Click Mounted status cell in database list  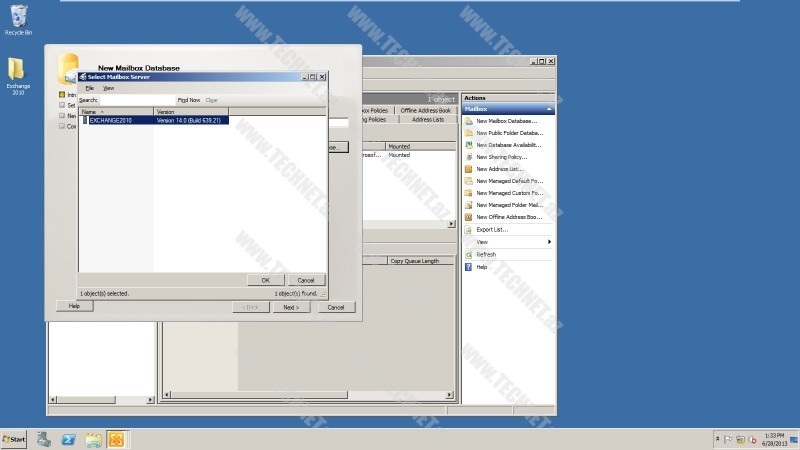point(399,155)
